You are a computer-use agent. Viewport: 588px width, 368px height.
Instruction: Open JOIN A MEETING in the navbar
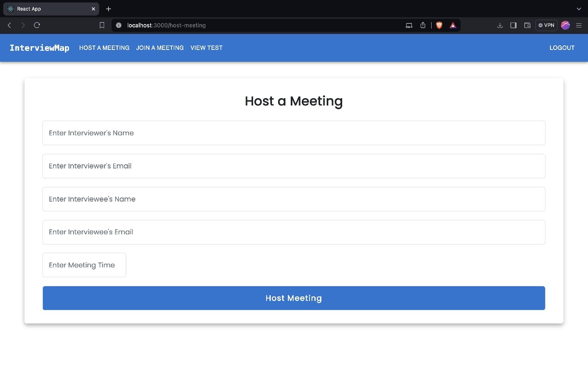tap(160, 48)
